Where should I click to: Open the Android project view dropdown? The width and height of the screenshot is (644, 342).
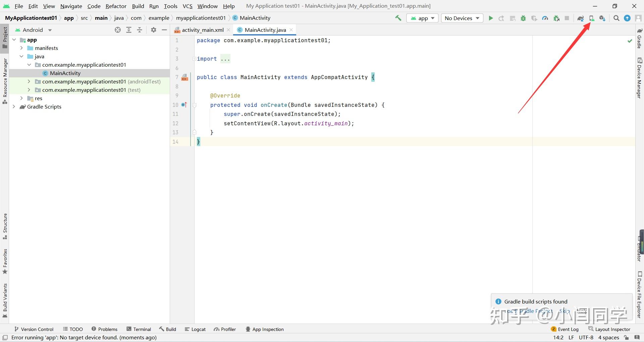tap(34, 30)
